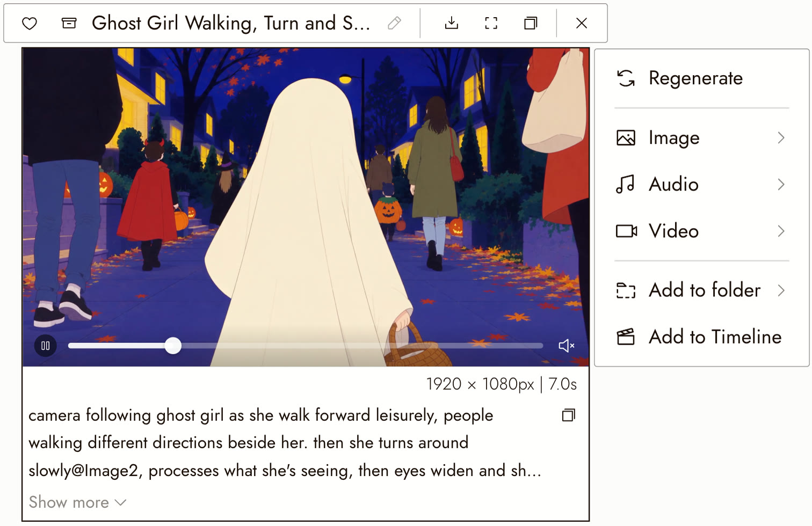This screenshot has width=812, height=526.
Task: Download the video via the download icon
Action: [452, 23]
